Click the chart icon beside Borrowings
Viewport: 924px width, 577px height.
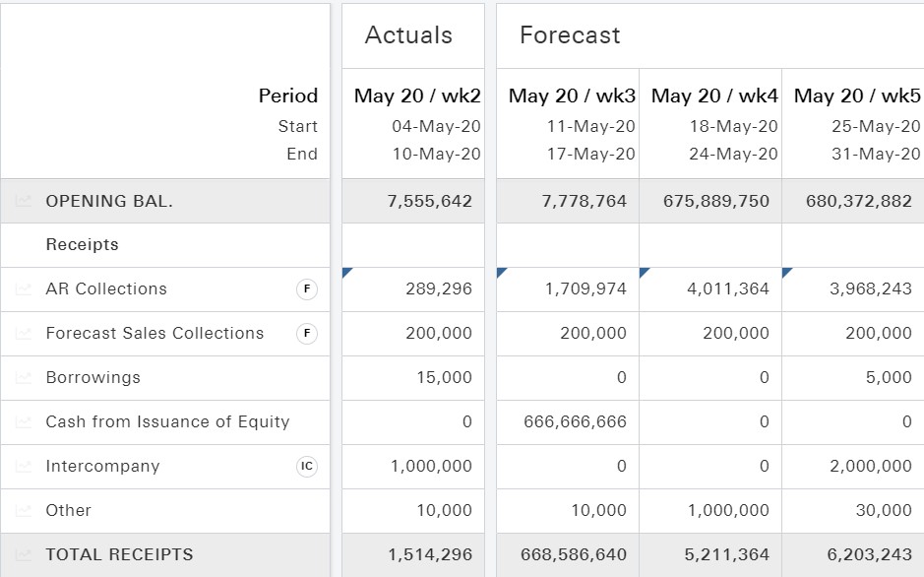22,377
